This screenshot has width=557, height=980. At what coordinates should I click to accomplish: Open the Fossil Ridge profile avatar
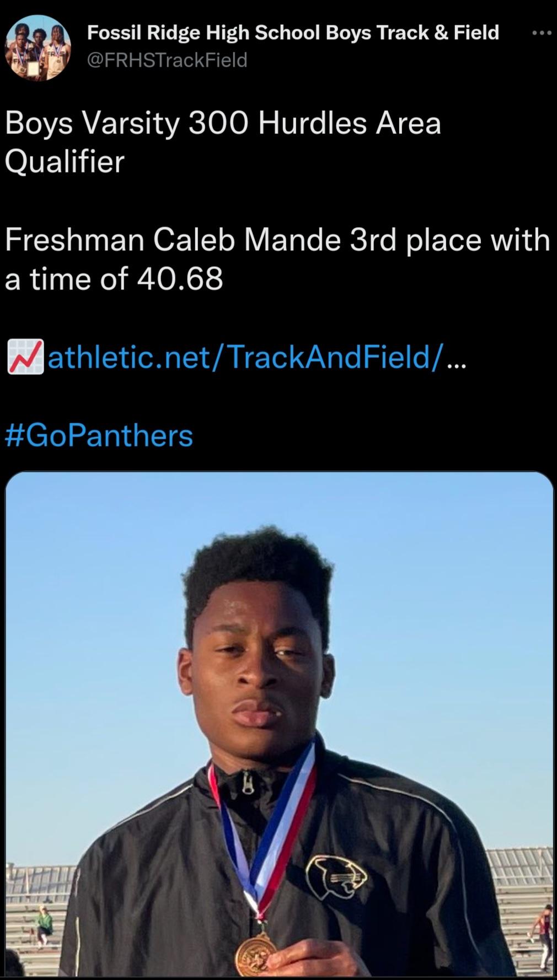[39, 47]
